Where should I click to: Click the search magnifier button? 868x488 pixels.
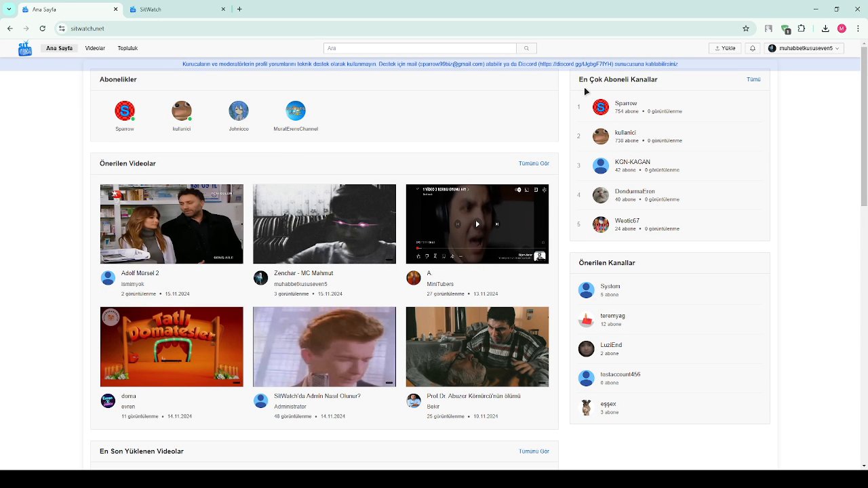click(x=526, y=48)
